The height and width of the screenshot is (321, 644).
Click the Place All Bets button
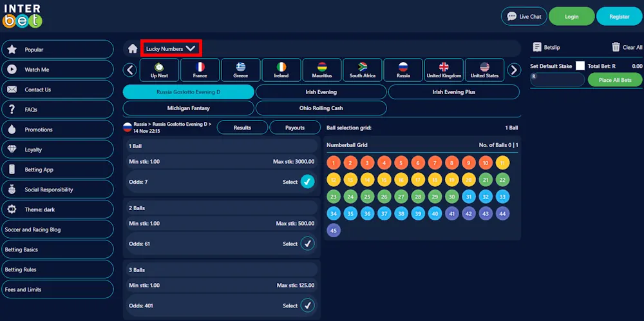[x=615, y=80]
